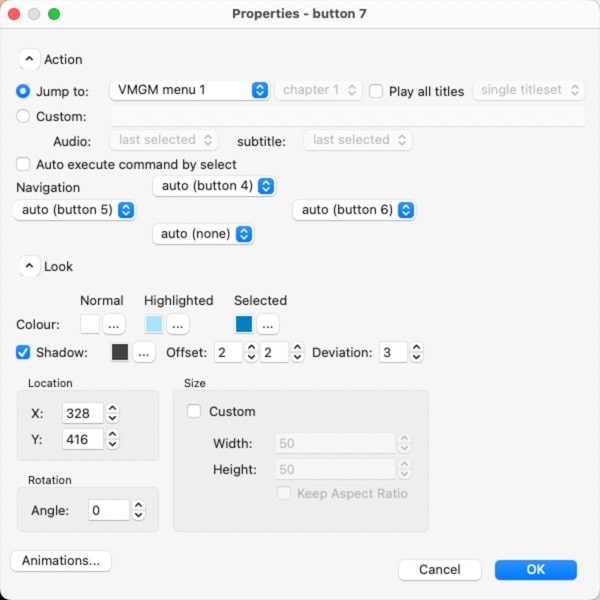600x600 pixels.
Task: Select the Jump to radio button
Action: (24, 91)
